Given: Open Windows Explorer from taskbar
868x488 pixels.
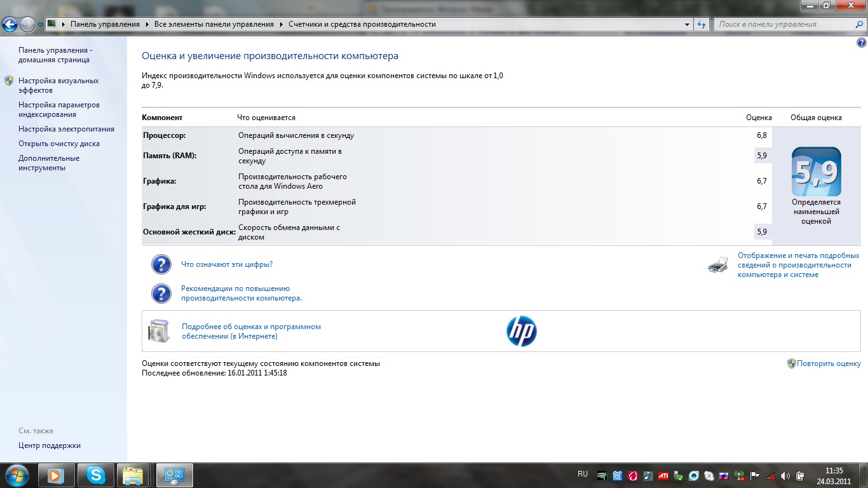Looking at the screenshot, I should click(x=132, y=475).
